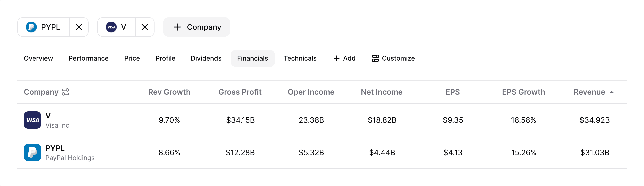Screen dimensions: 644x186
Task: Open the Customize columns option
Action: (x=393, y=58)
